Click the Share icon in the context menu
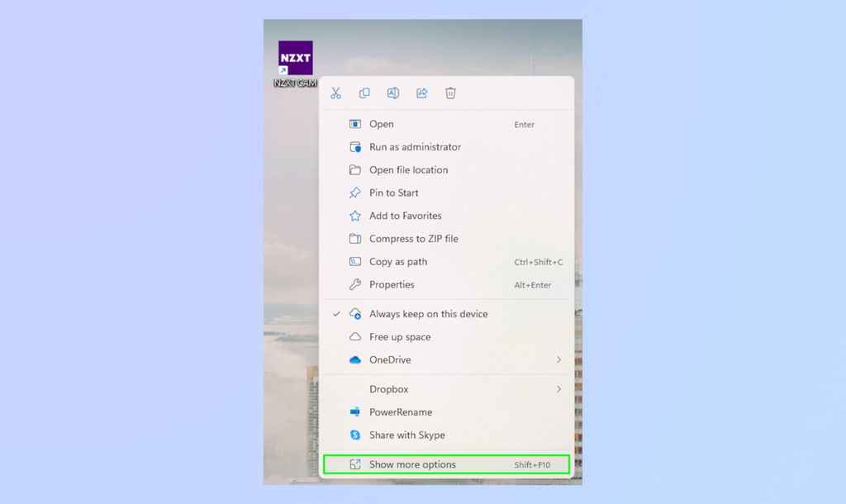Viewport: 846px width, 504px height. point(421,93)
